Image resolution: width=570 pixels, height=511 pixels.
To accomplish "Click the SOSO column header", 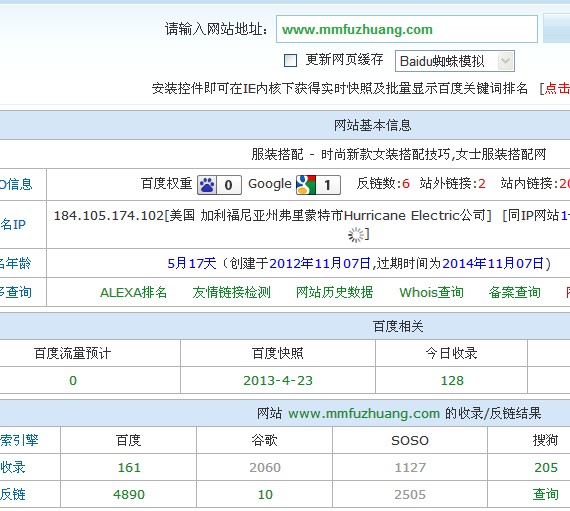I will 410,440.
